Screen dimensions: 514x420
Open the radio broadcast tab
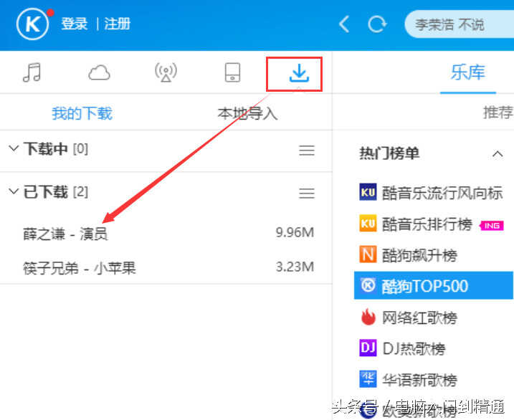(x=166, y=72)
